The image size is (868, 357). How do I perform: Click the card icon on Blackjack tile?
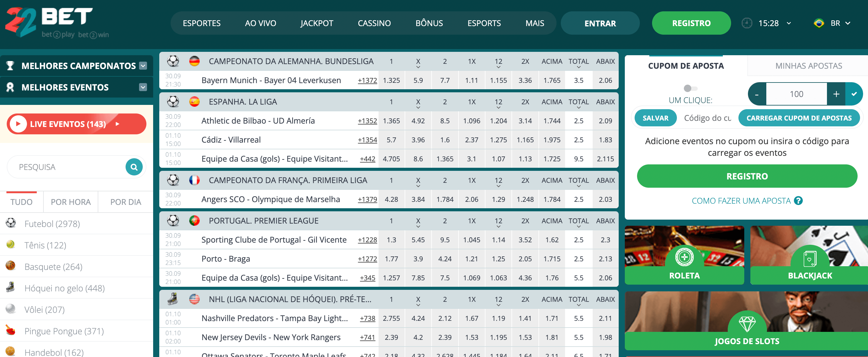pyautogui.click(x=810, y=259)
